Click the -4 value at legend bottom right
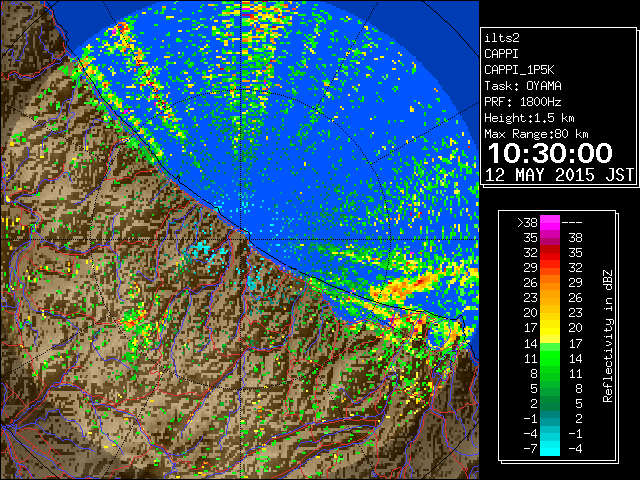Image resolution: width=640 pixels, height=480 pixels. [x=575, y=449]
